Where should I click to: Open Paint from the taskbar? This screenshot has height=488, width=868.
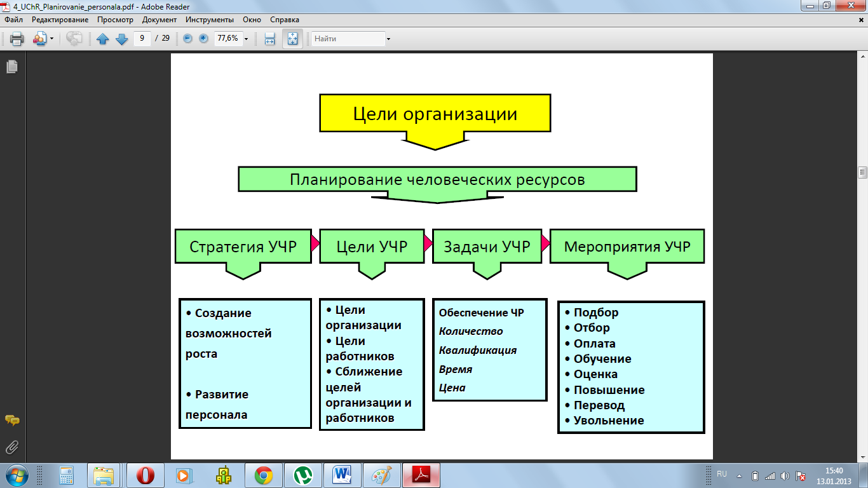381,475
